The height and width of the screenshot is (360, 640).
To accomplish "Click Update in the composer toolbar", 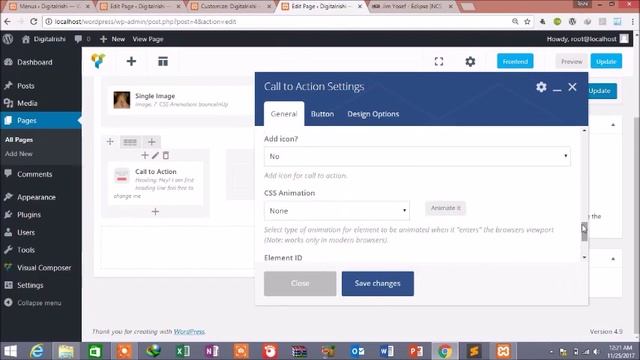I will coord(606,61).
